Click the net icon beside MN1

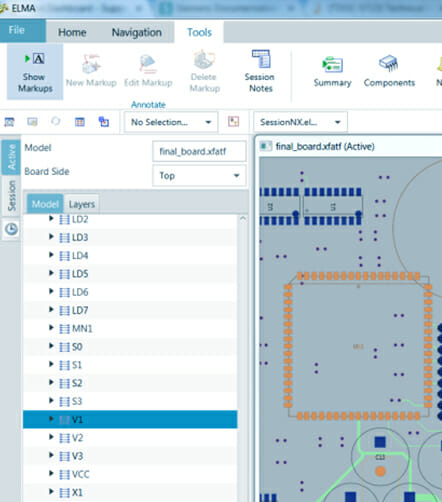64,329
